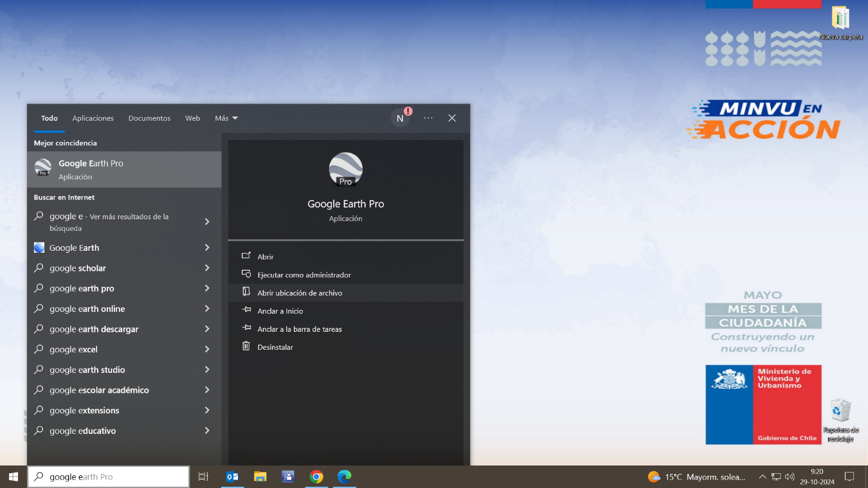This screenshot has height=488, width=868.
Task: Click the blue Google Earth web result icon
Action: (x=39, y=248)
